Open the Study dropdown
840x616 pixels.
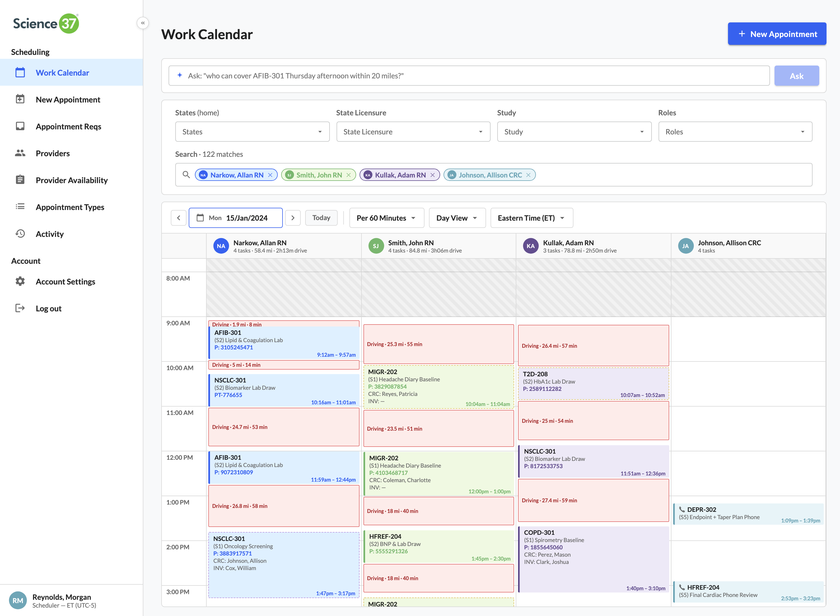point(574,132)
